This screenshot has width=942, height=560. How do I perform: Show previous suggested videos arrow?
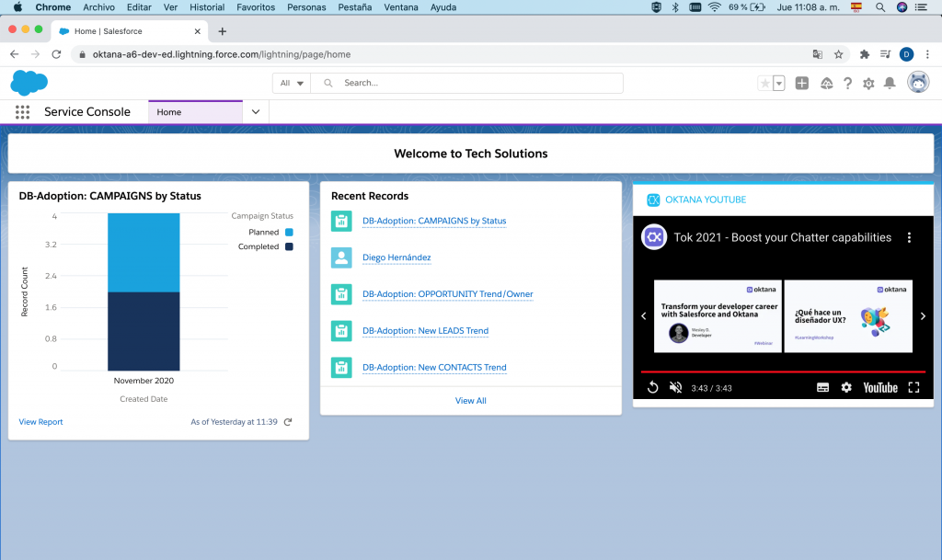643,315
